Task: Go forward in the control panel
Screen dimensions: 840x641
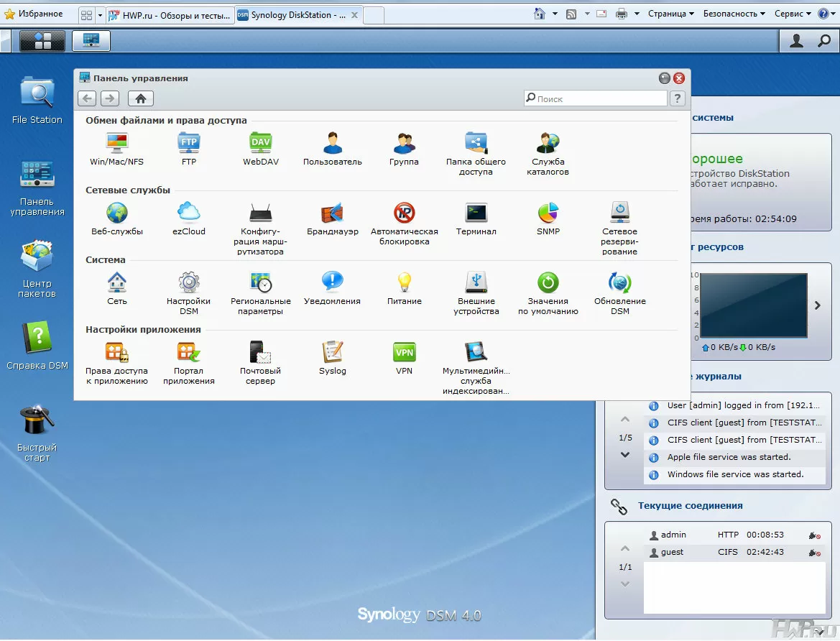Action: click(110, 98)
